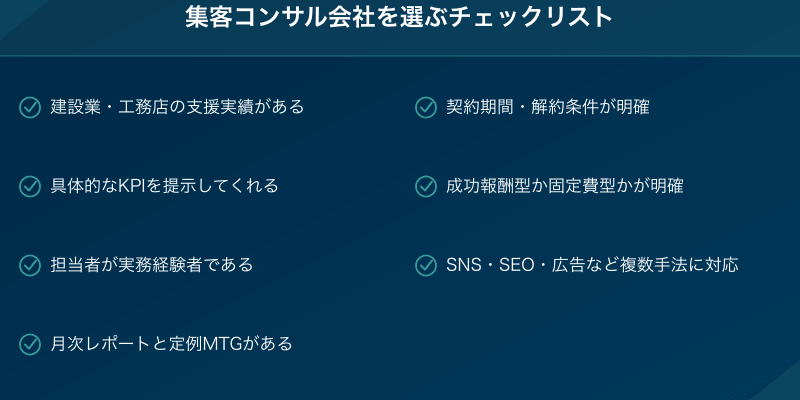Click the check icon next to 具体的なKPIを提示してくれる
This screenshot has width=800, height=400.
[30, 186]
